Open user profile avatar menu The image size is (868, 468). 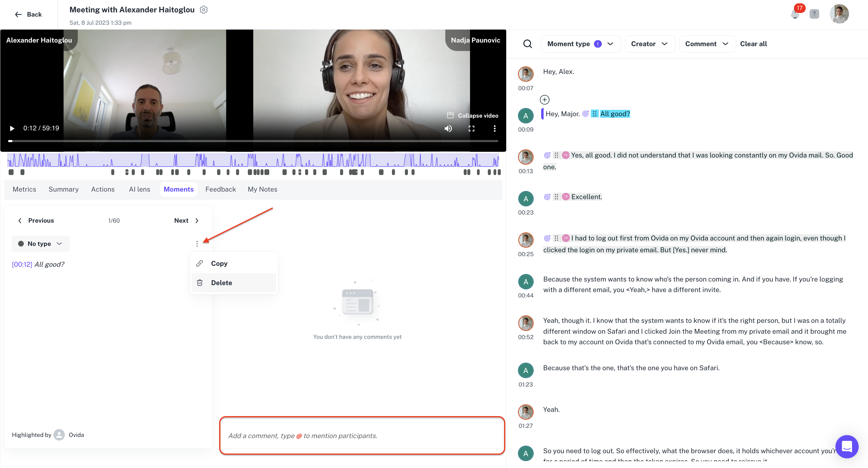(x=839, y=14)
